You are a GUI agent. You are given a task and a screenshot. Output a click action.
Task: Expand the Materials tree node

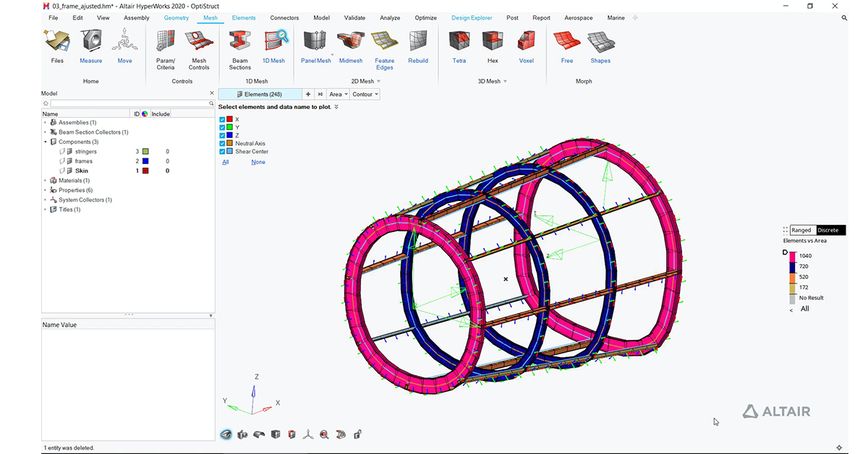45,181
